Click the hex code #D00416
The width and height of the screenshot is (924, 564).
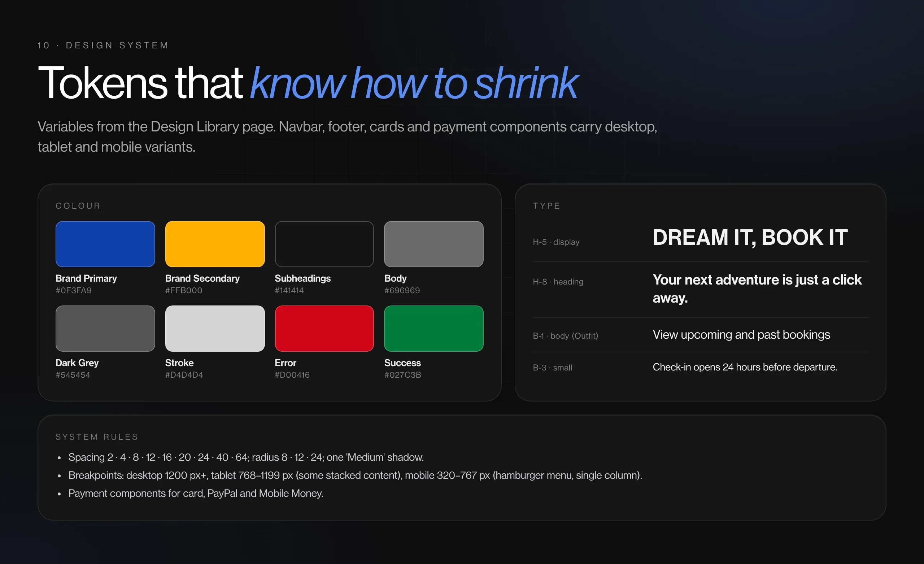(x=292, y=374)
